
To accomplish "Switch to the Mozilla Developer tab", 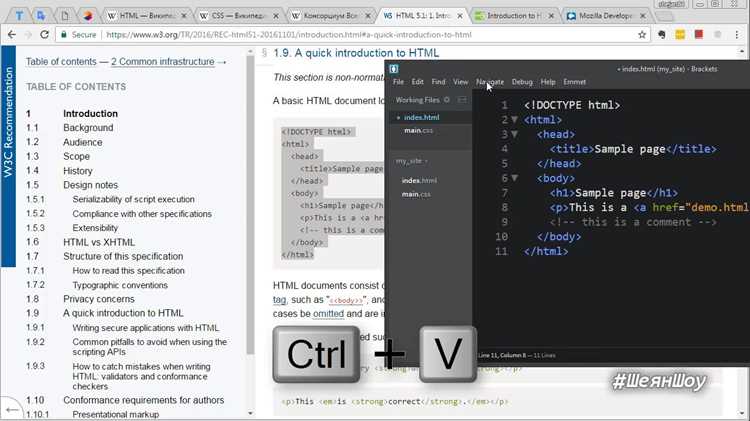I will click(x=605, y=16).
